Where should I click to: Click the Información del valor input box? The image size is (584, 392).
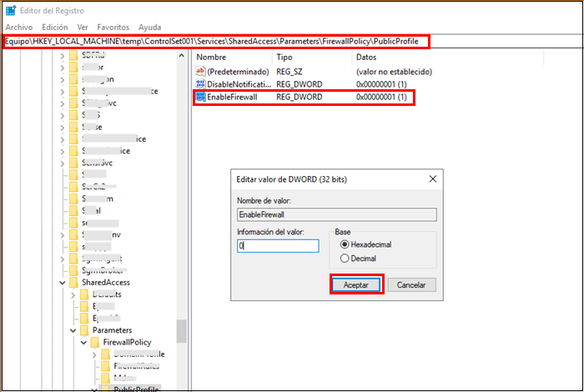click(x=278, y=246)
